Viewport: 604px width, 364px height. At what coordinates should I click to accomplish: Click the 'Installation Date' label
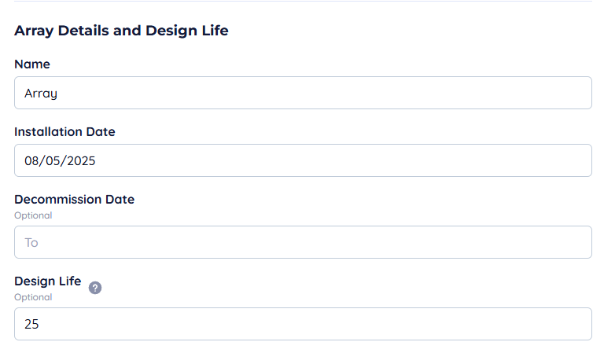pos(64,132)
